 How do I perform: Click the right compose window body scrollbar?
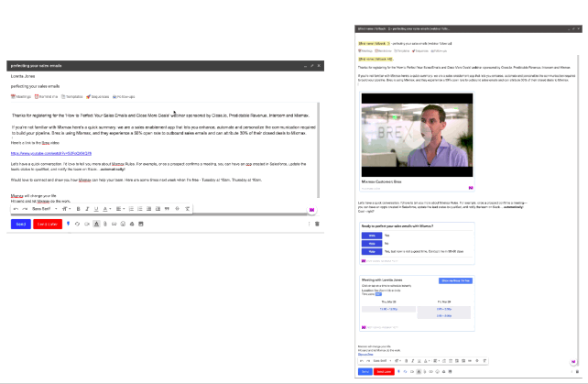[x=578, y=210]
